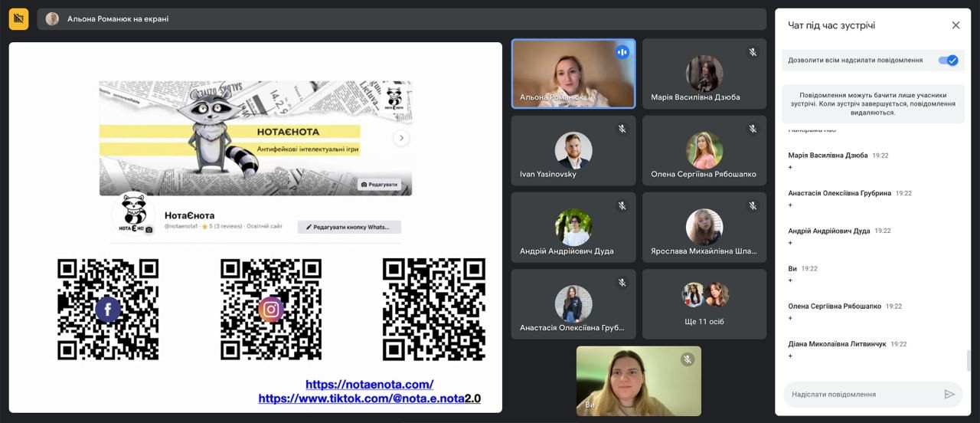Viewport: 980px width, 423px height.
Task: Click the Редагувати button on cover image
Action: pyautogui.click(x=379, y=185)
